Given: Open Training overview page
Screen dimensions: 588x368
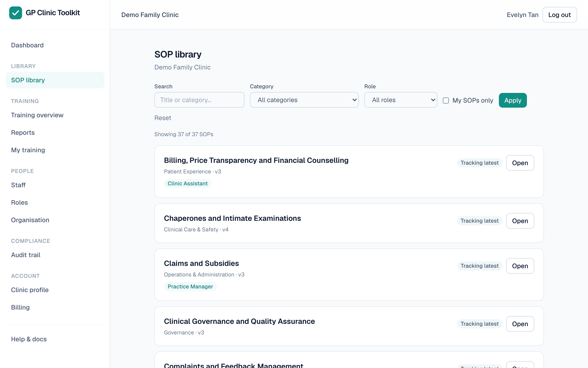Looking at the screenshot, I should click(55, 115).
